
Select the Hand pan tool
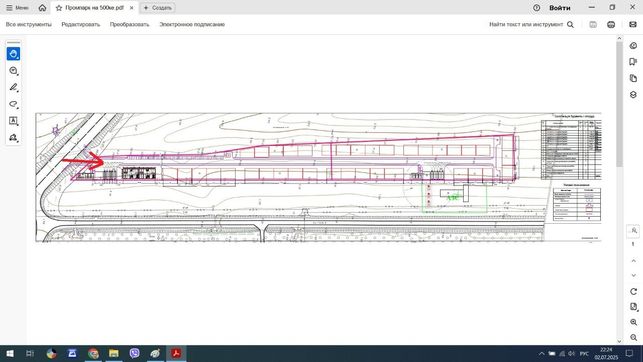pyautogui.click(x=13, y=54)
